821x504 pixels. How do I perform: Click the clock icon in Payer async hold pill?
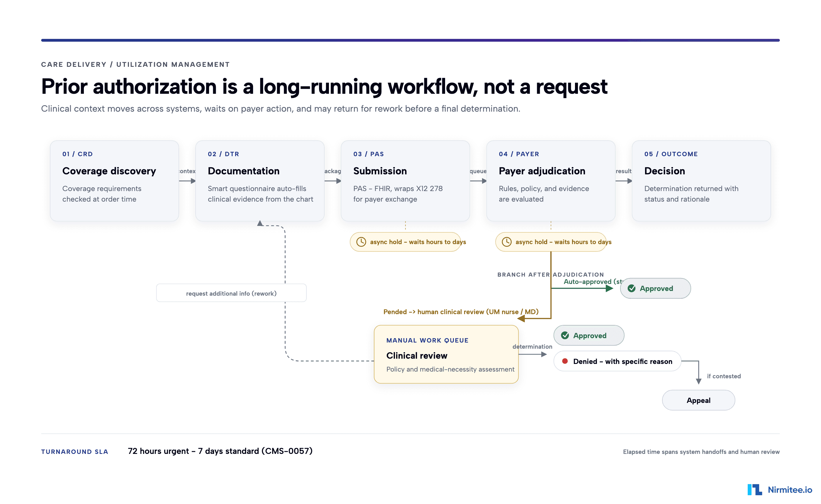pos(507,242)
